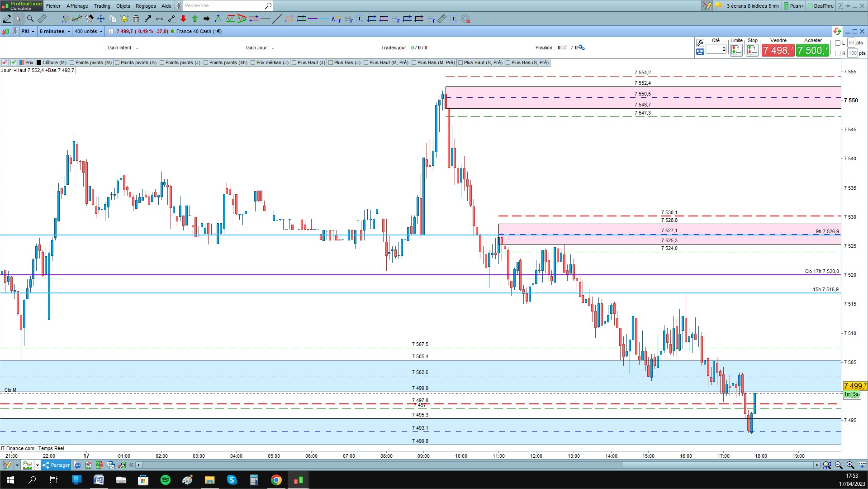868x489 pixels.
Task: Open the Aide menu
Action: point(166,6)
